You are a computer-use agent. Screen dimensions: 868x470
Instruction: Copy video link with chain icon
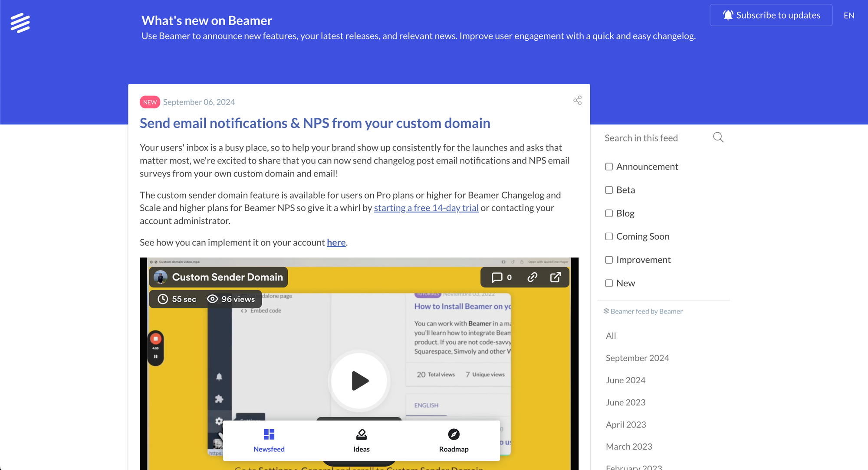coord(532,277)
